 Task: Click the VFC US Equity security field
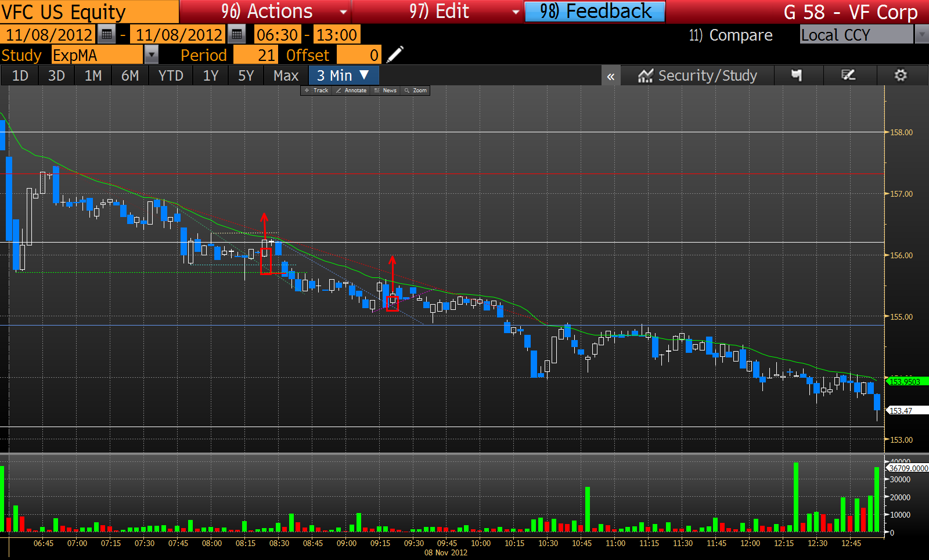pyautogui.click(x=89, y=12)
